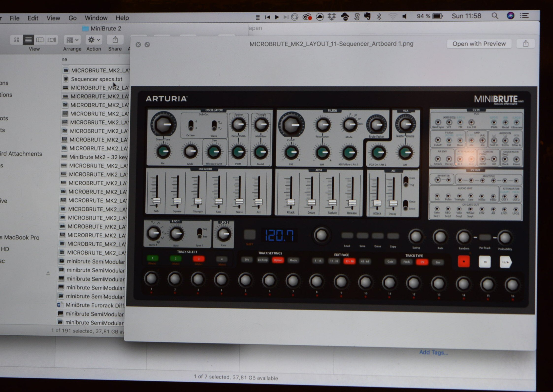The image size is (553, 392).
Task: Click the menu bar play icon
Action: pyautogui.click(x=277, y=17)
